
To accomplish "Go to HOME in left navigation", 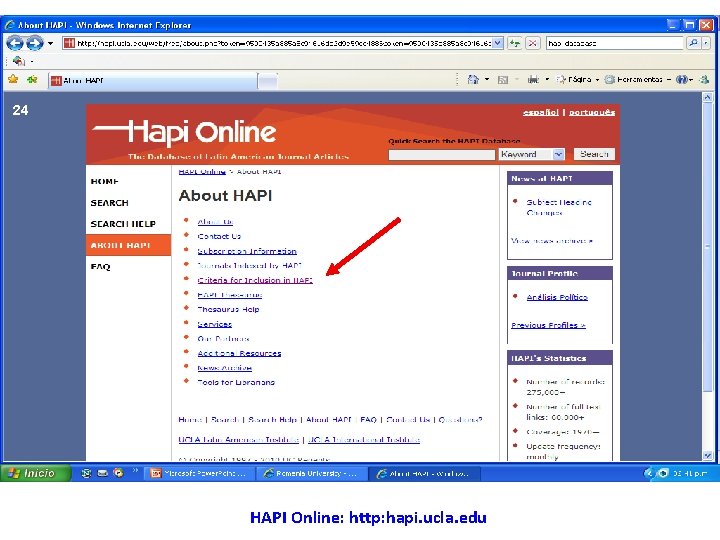I will 105,181.
